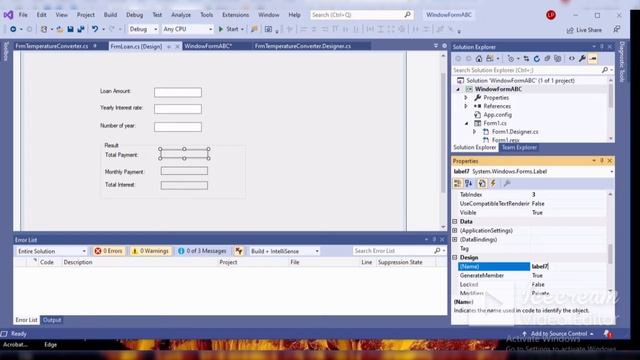Open the File menu

coord(23,15)
